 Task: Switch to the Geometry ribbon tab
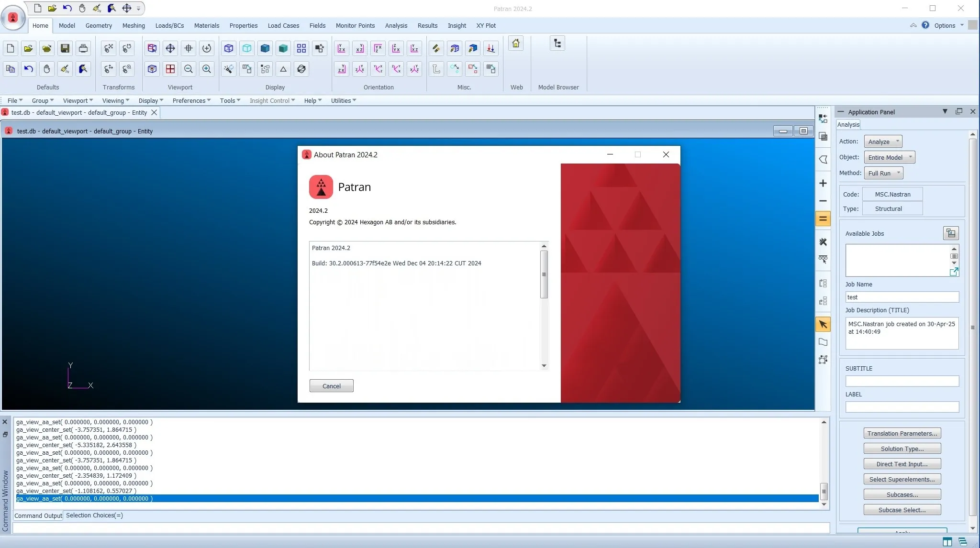[x=99, y=25]
